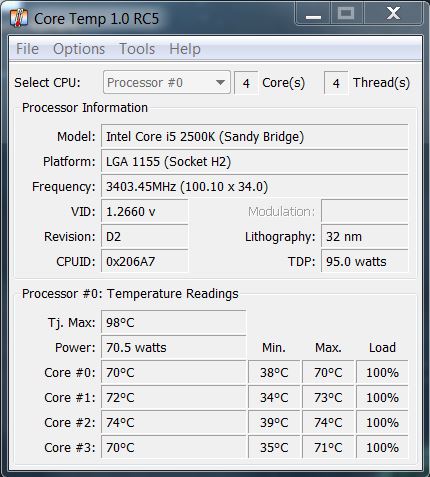Screen dimensions: 430x477
Task: Close the Core Temp window
Action: click(x=393, y=14)
